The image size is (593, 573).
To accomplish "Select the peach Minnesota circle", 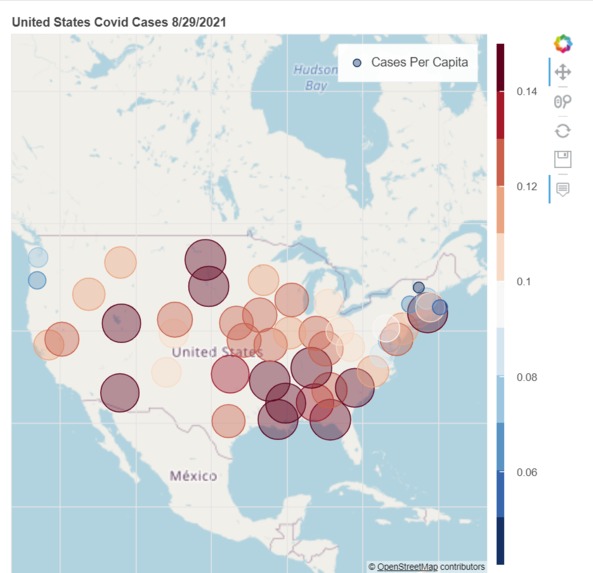I will tap(263, 280).
